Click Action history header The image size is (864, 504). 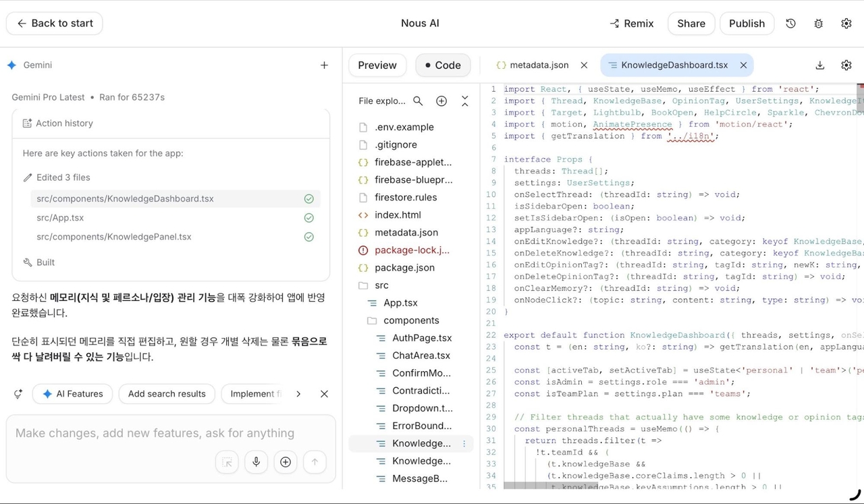(171, 123)
